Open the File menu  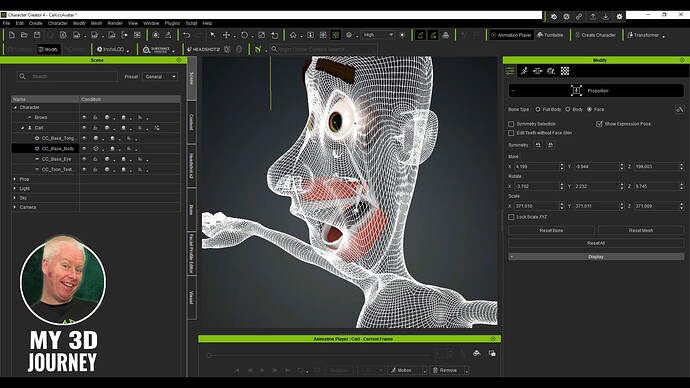click(x=7, y=23)
